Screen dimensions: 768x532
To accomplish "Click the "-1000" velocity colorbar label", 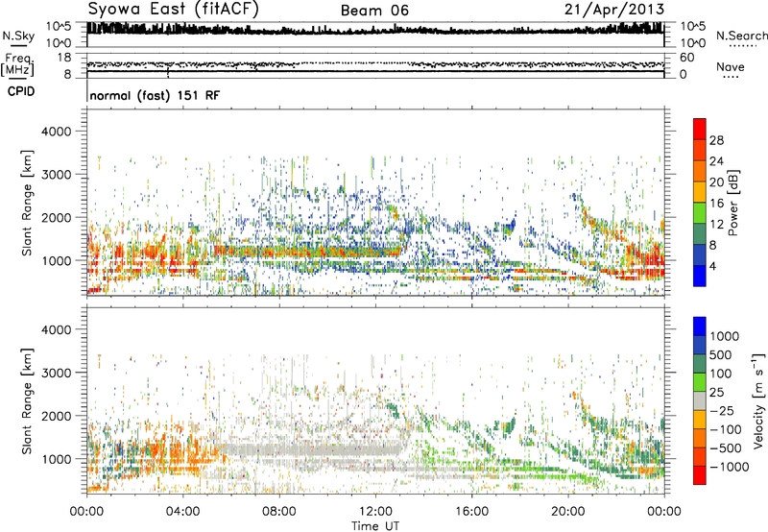I will pos(729,467).
